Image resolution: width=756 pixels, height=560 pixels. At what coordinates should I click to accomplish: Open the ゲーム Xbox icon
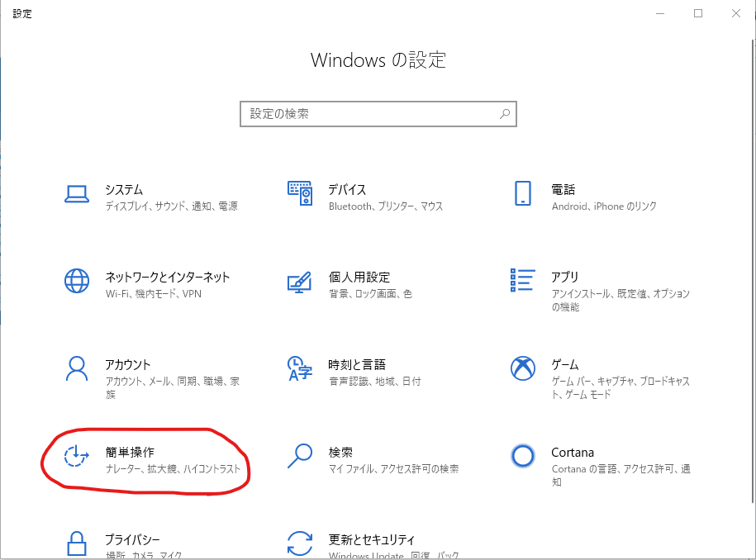(x=523, y=368)
